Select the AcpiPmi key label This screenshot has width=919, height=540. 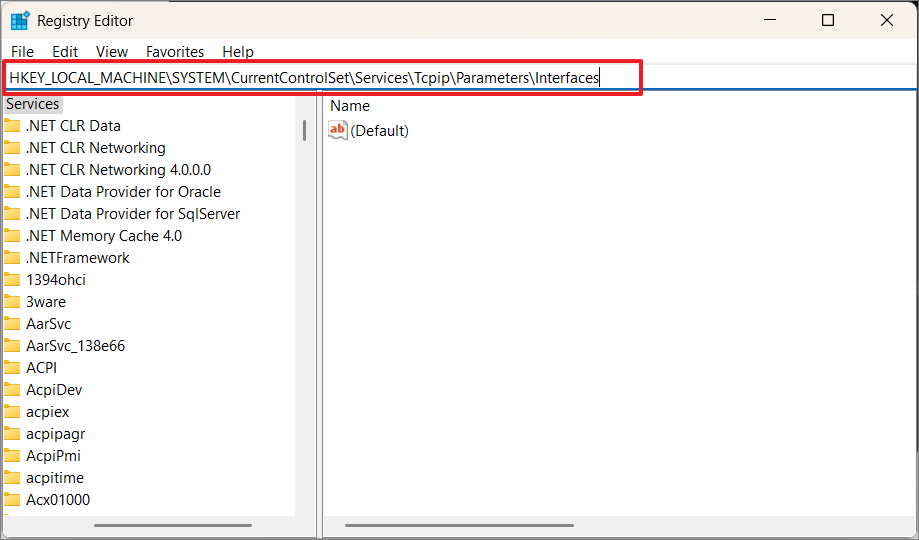(x=53, y=456)
